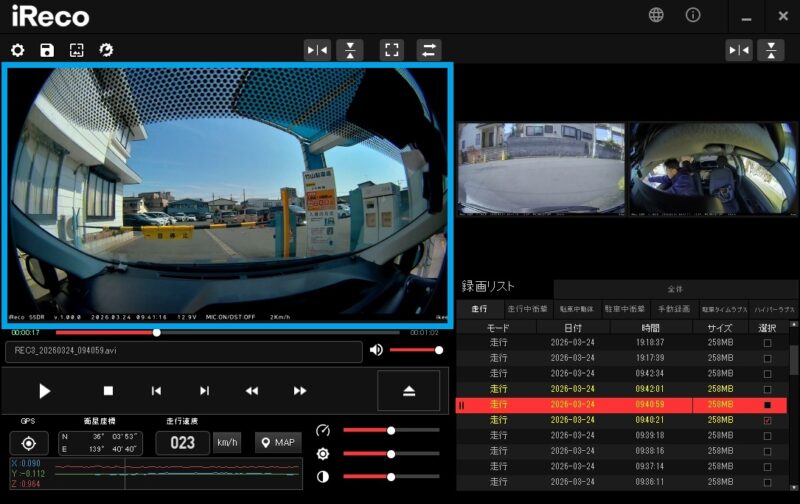Click the eject button to open file

[408, 391]
